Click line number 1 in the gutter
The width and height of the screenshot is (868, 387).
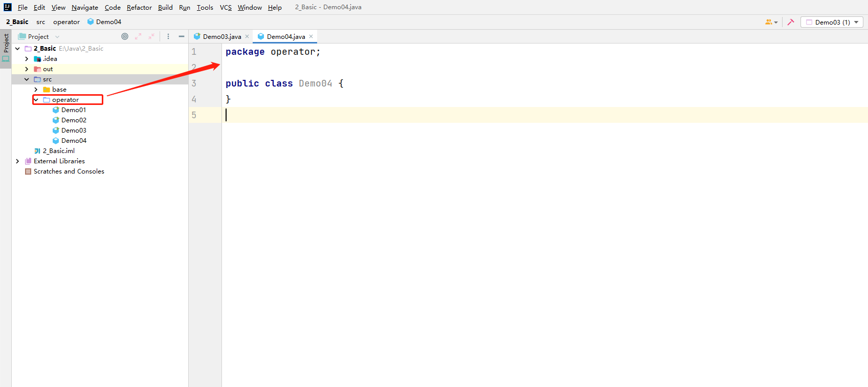tap(194, 52)
